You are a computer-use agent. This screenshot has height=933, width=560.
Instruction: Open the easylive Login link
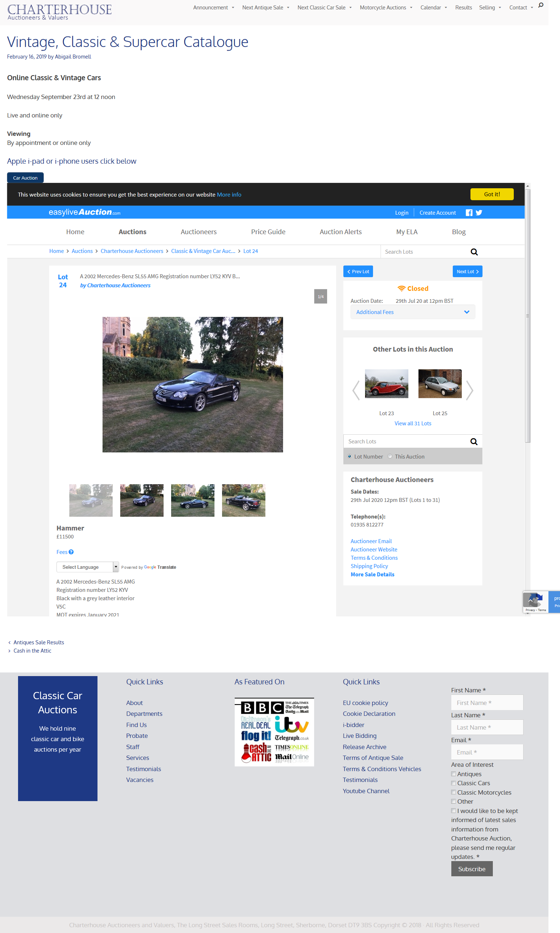pos(401,212)
